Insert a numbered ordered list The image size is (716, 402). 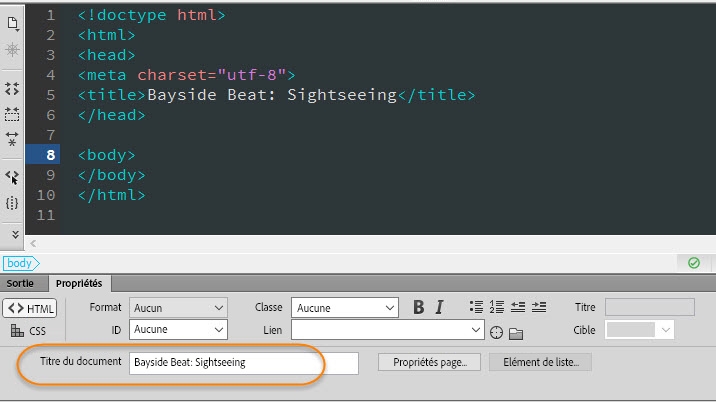[x=498, y=307]
